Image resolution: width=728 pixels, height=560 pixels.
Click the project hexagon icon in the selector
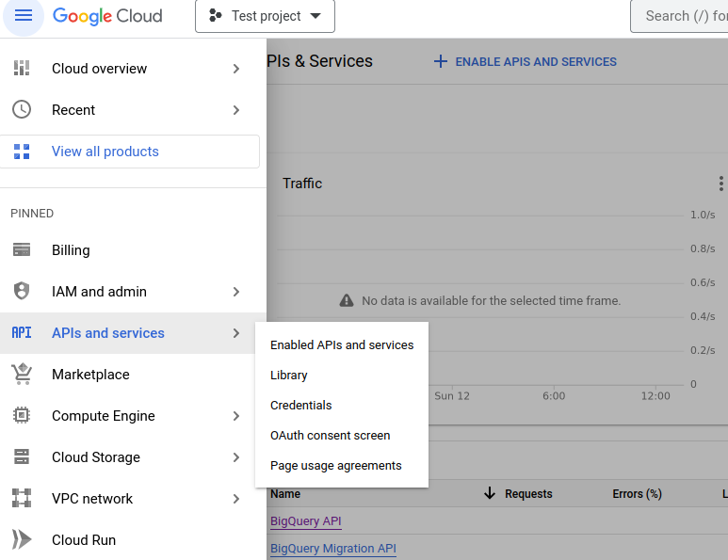point(215,15)
